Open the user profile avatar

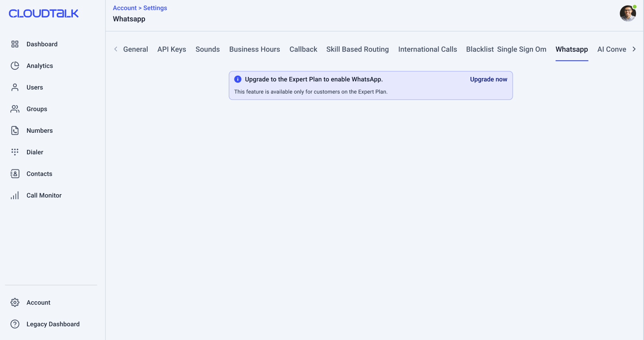pos(628,13)
